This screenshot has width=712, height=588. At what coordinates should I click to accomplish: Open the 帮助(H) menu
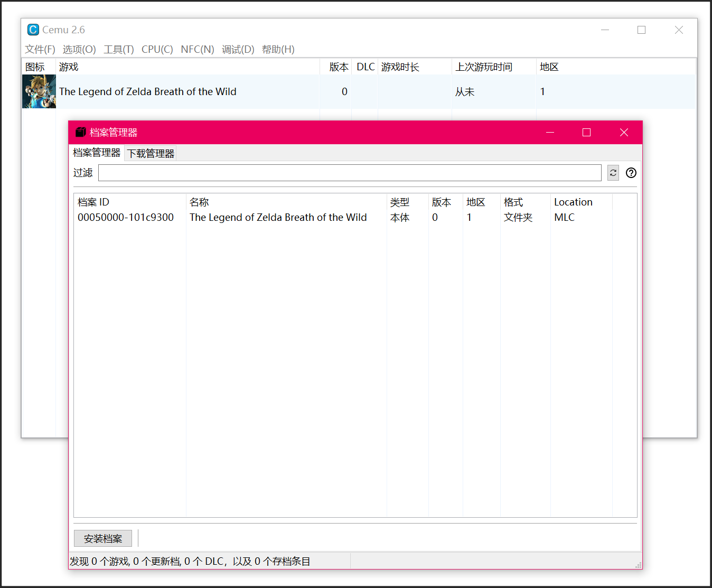pos(278,49)
